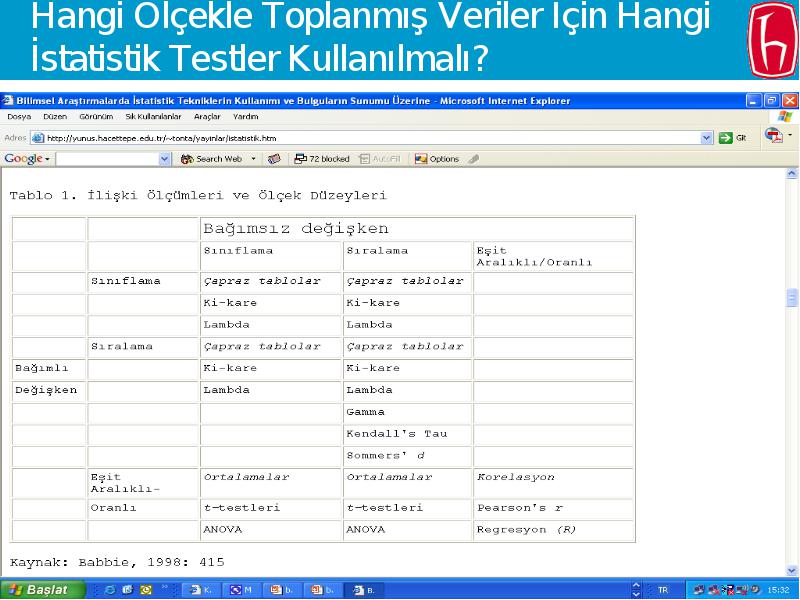
Task: Click the 'Regresyon (R)' table cell
Action: [x=553, y=530]
